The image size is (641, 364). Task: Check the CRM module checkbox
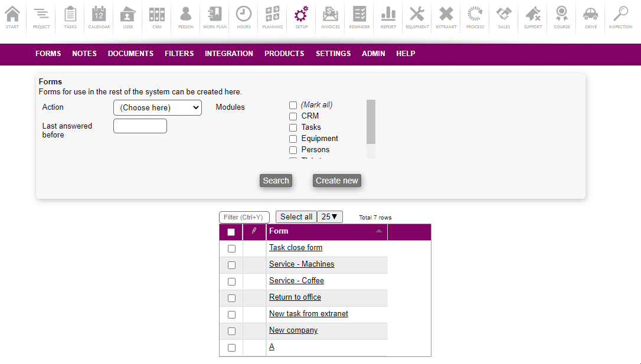(x=293, y=117)
